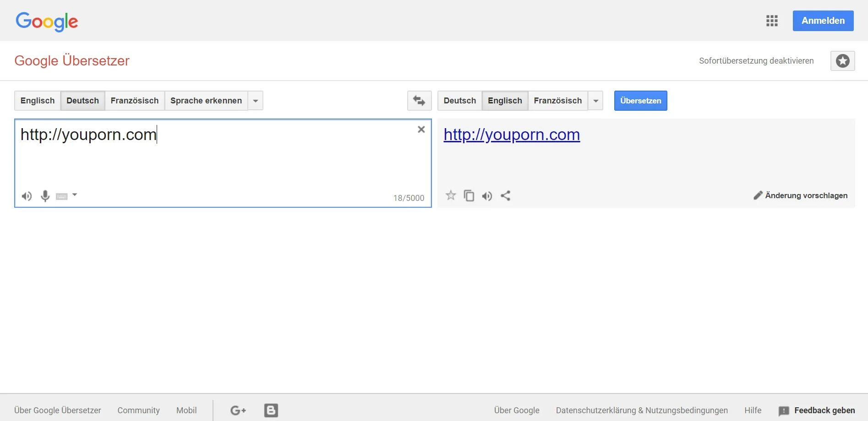Toggle the virtual keyboard icon
The width and height of the screenshot is (868, 421).
pos(62,196)
